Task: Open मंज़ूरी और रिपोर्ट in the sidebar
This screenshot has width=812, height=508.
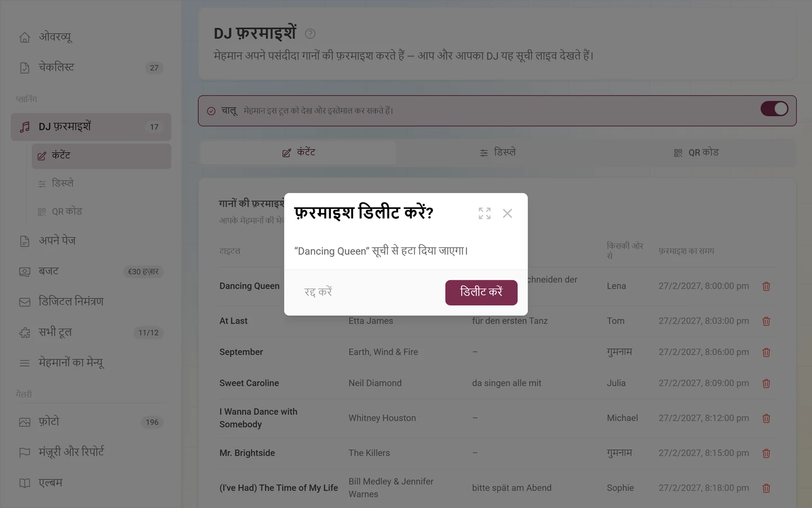Action: [x=91, y=453]
